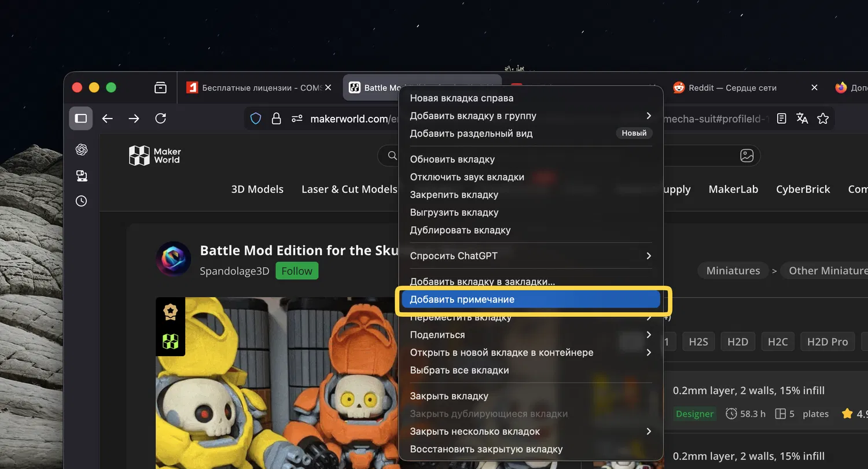Image resolution: width=868 pixels, height=469 pixels.
Task: Click the translate page icon
Action: (802, 119)
